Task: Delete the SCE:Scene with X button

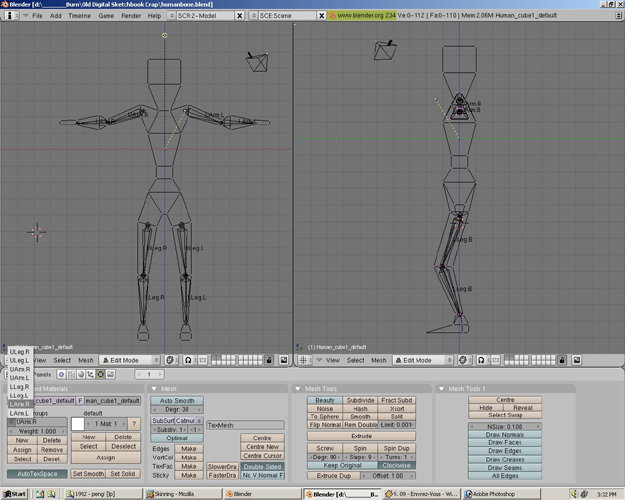Action: click(x=322, y=16)
